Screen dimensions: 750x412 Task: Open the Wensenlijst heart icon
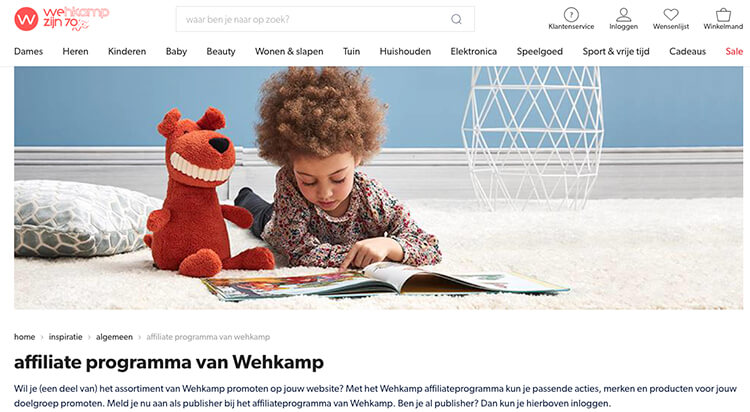[671, 14]
